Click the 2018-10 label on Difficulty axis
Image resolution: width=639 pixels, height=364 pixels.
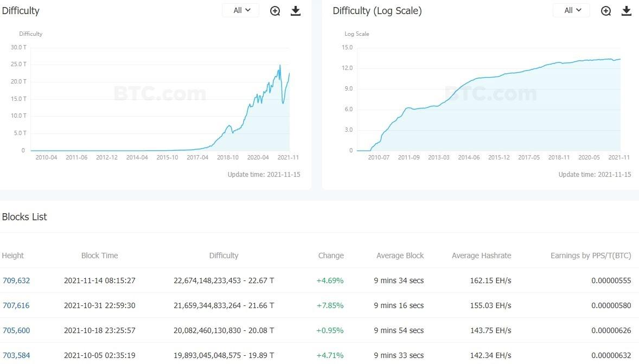pyautogui.click(x=228, y=157)
